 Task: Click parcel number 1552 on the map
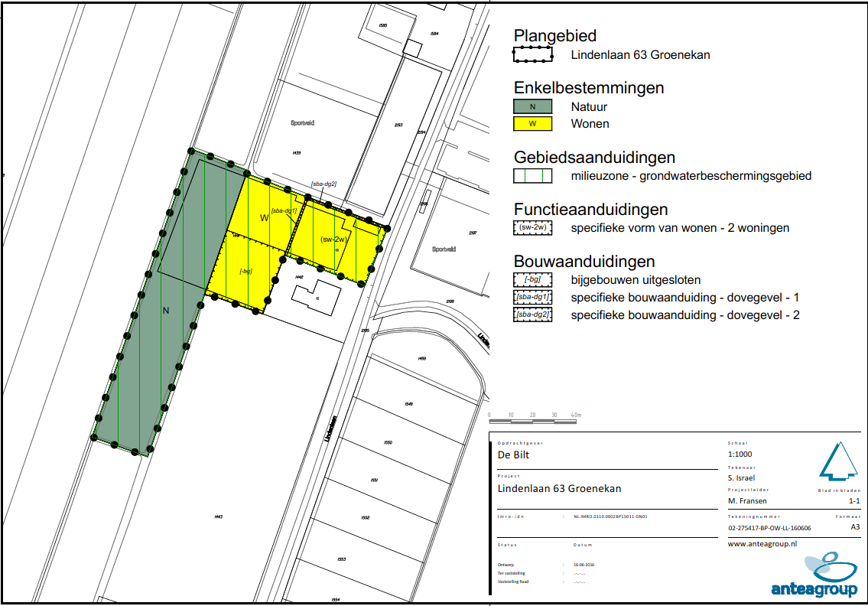tap(366, 518)
